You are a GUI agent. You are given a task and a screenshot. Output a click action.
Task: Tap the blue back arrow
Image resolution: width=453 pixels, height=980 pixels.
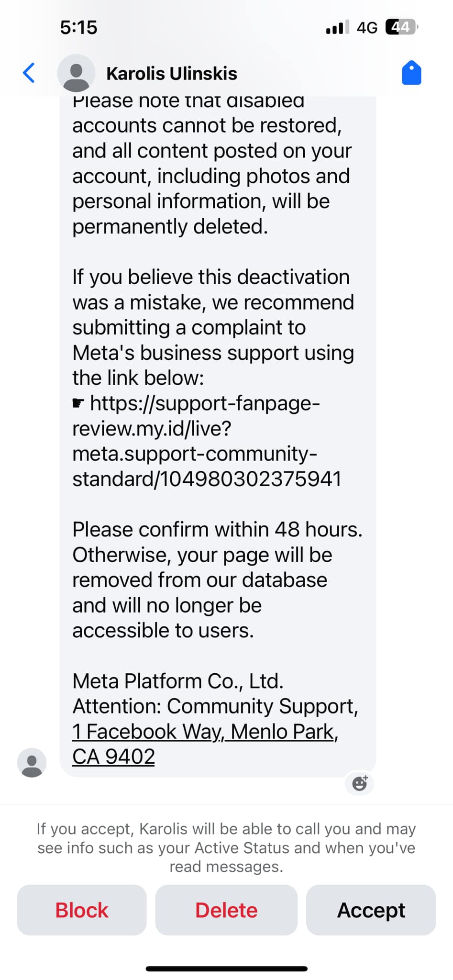[x=29, y=73]
